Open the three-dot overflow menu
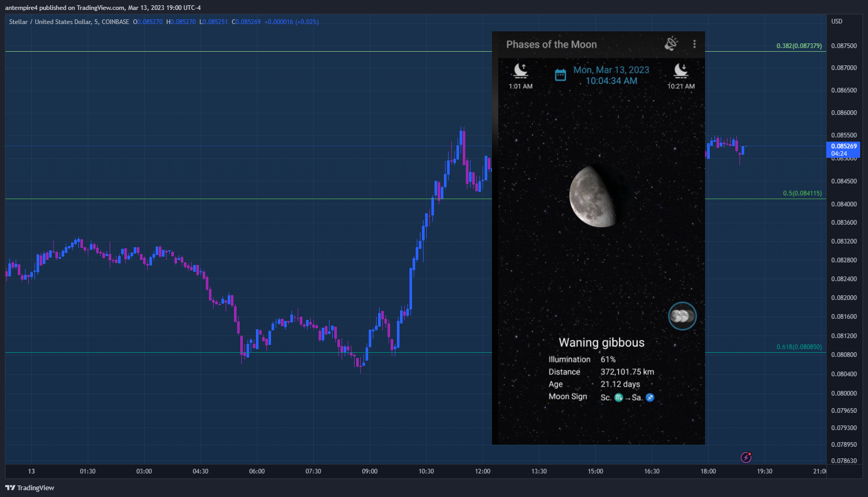The height and width of the screenshot is (497, 868). (x=694, y=44)
